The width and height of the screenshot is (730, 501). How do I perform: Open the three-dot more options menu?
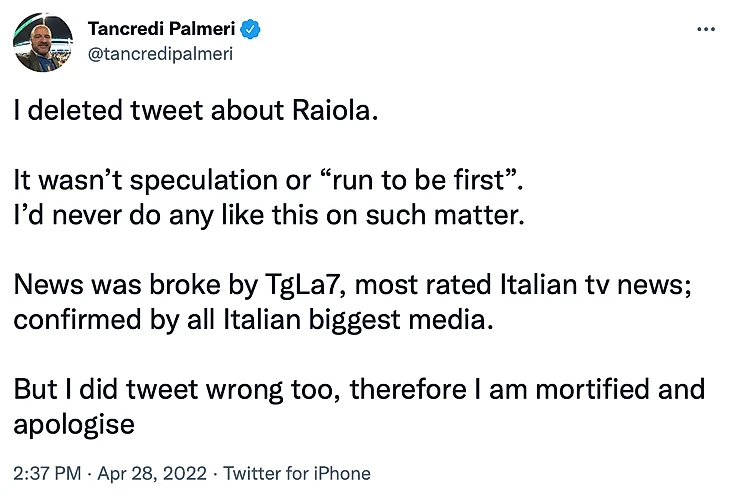click(706, 29)
